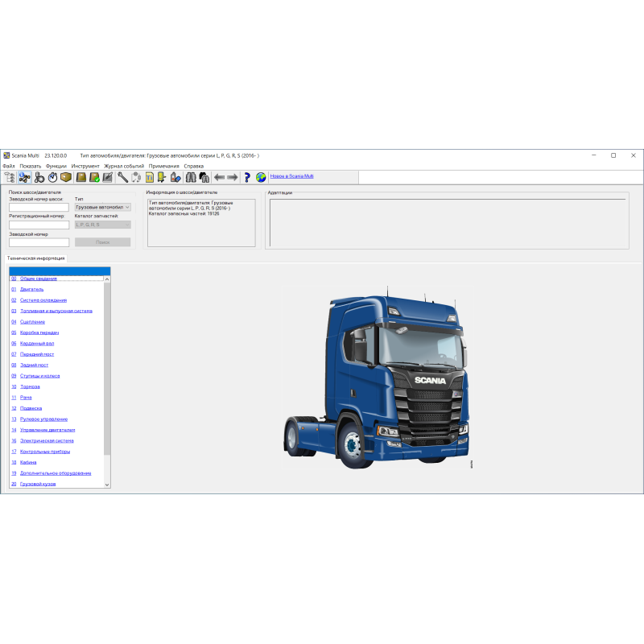Open the Каталог запчастей dropdown L, P, G, R, S
The width and height of the screenshot is (644, 644).
coord(102,225)
